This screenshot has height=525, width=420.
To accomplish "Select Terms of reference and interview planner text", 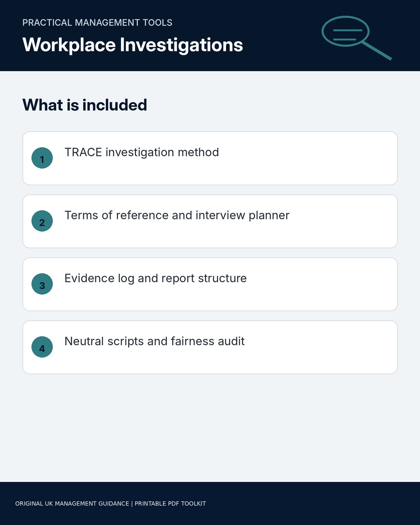I will pyautogui.click(x=177, y=215).
